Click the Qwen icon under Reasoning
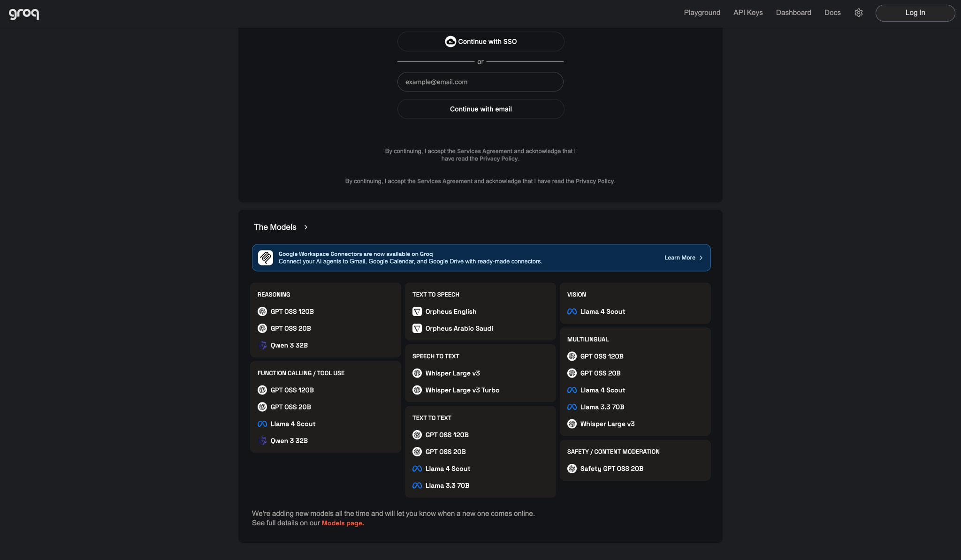961x560 pixels. coord(262,345)
